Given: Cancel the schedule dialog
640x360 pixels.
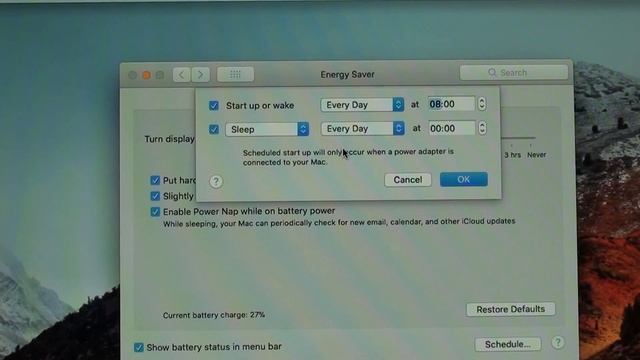Looking at the screenshot, I should click(408, 180).
